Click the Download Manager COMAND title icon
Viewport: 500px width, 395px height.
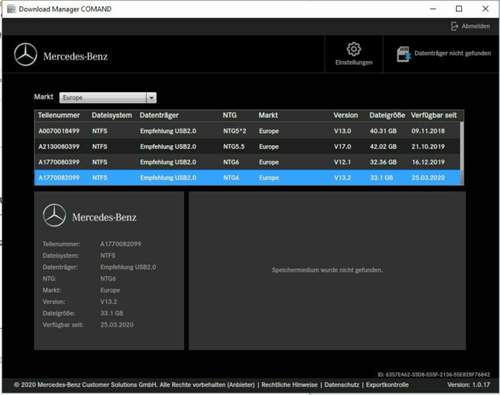tap(11, 9)
